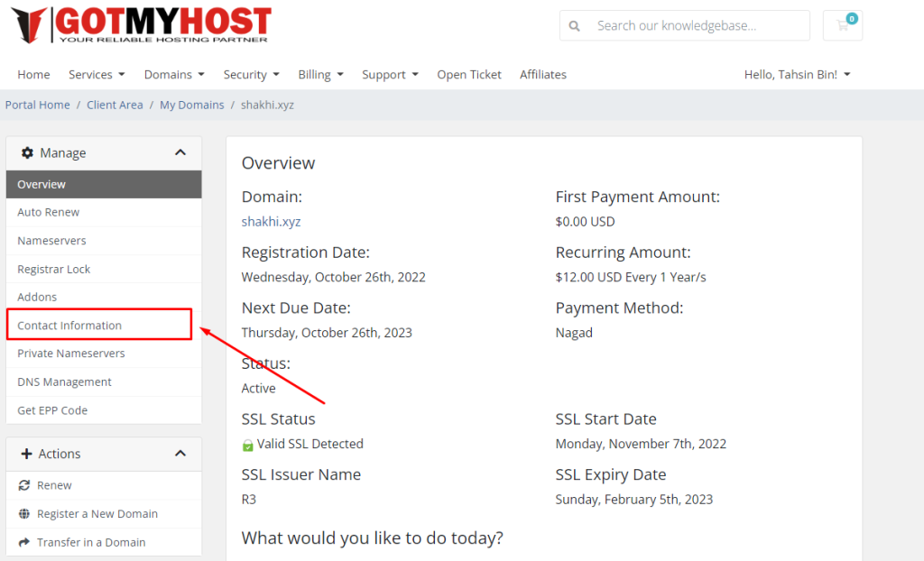Focus the knowledgebase search field

[x=695, y=26]
